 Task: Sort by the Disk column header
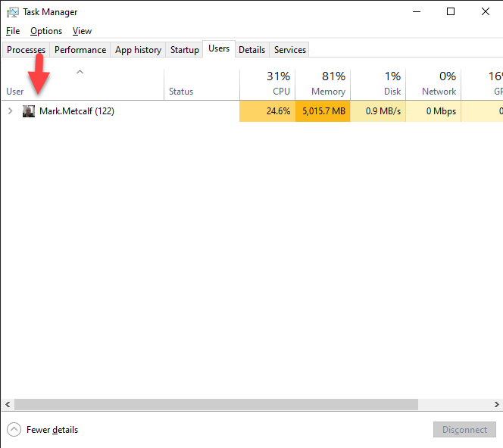tap(378, 84)
